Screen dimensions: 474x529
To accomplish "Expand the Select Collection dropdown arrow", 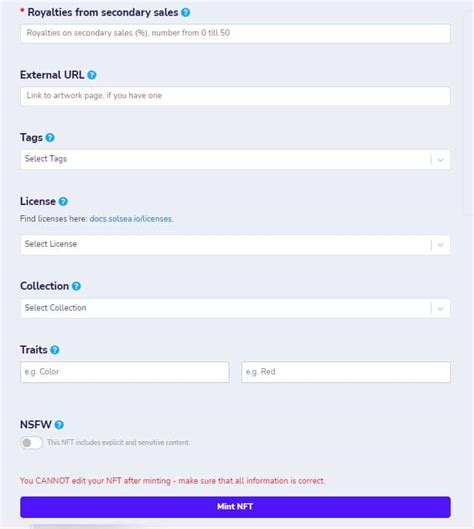I will 440,308.
